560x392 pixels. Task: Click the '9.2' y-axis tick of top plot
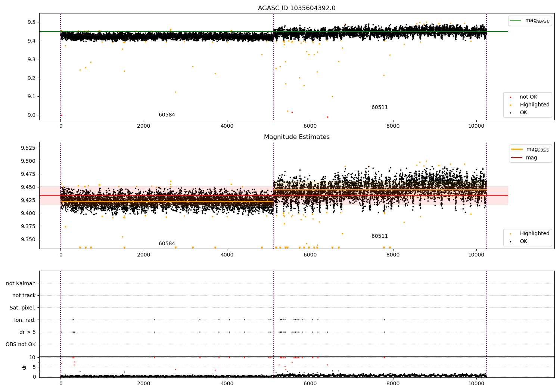[x=31, y=78]
